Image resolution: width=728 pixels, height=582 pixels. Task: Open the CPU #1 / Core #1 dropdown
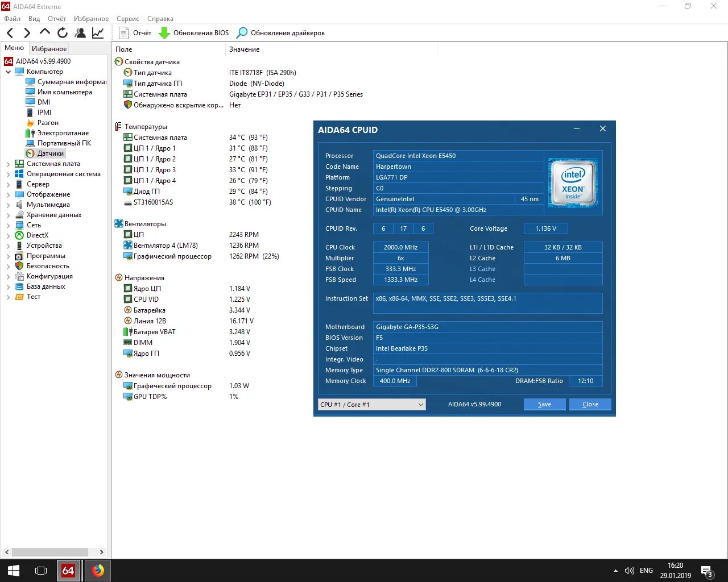pos(371,404)
